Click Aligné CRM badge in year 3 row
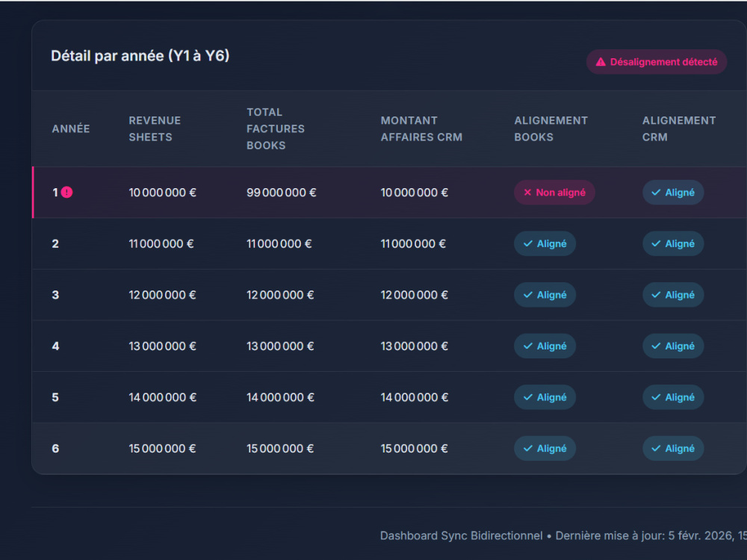 (x=673, y=295)
